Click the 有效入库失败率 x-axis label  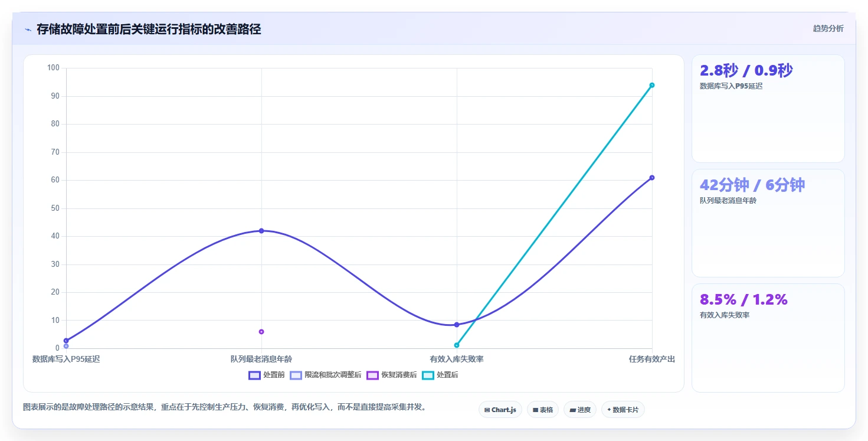(457, 359)
